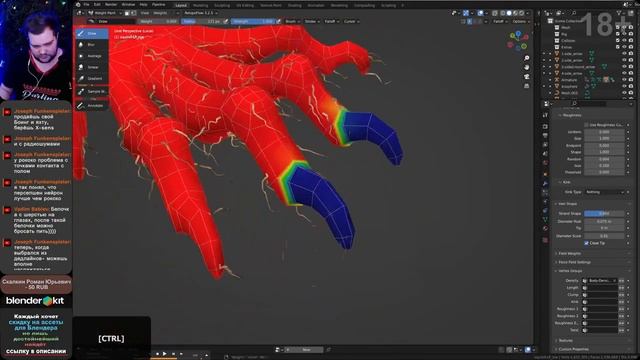Open the World properties tab icon
Screen dimensions: 640x360
[545, 162]
